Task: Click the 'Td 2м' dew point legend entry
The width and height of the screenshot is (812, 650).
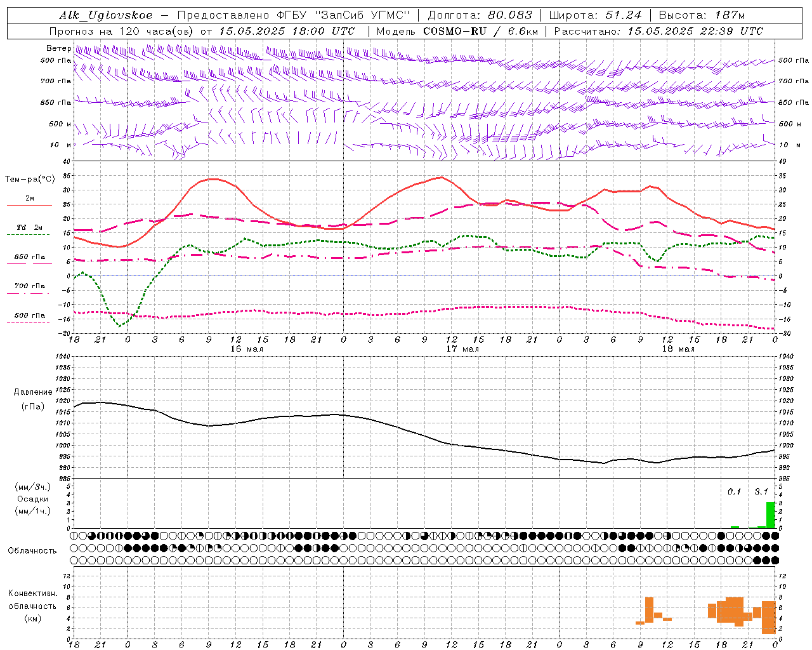Action: click(x=29, y=227)
